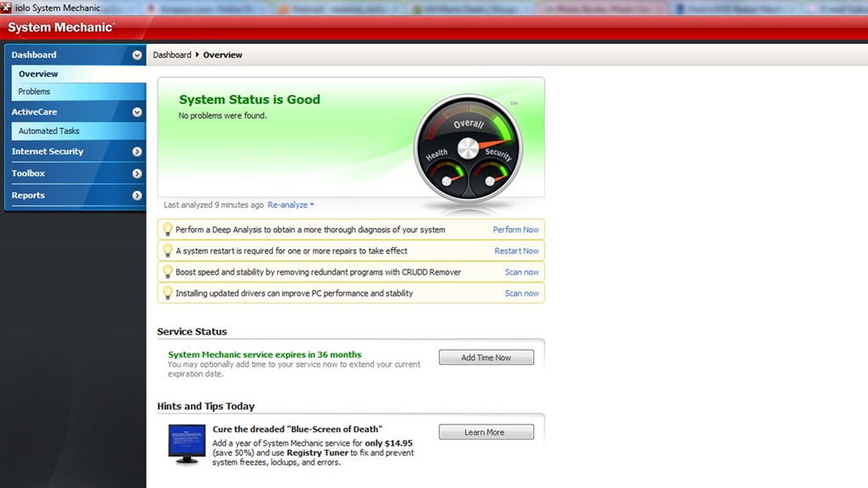The width and height of the screenshot is (868, 488).
Task: Click the lightbulb icon beside Deep Analysis tip
Action: [x=167, y=229]
